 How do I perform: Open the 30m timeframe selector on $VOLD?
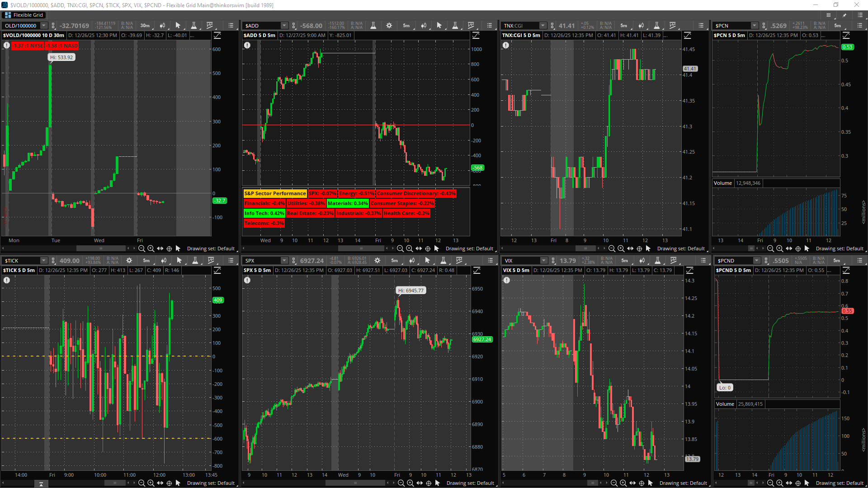pyautogui.click(x=145, y=26)
